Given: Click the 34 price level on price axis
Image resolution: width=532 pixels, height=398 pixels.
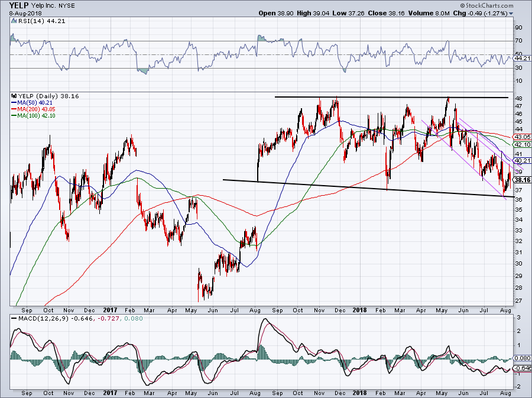Looking at the screenshot, I should point(519,219).
